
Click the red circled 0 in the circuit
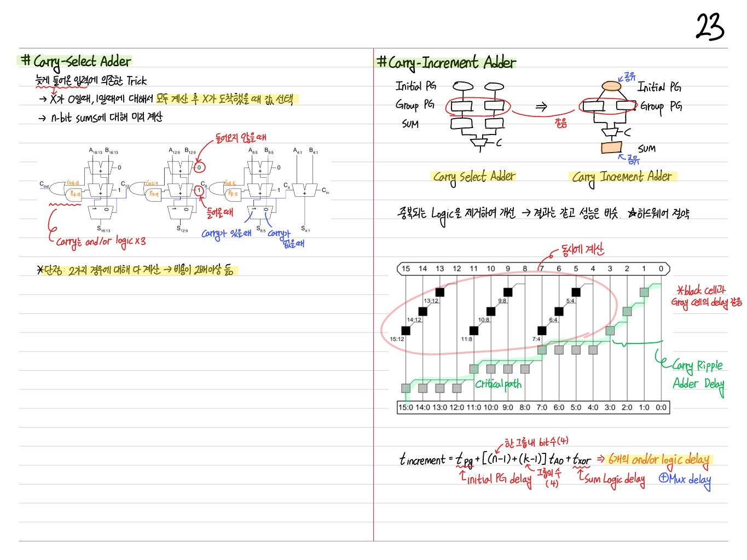tap(199, 167)
